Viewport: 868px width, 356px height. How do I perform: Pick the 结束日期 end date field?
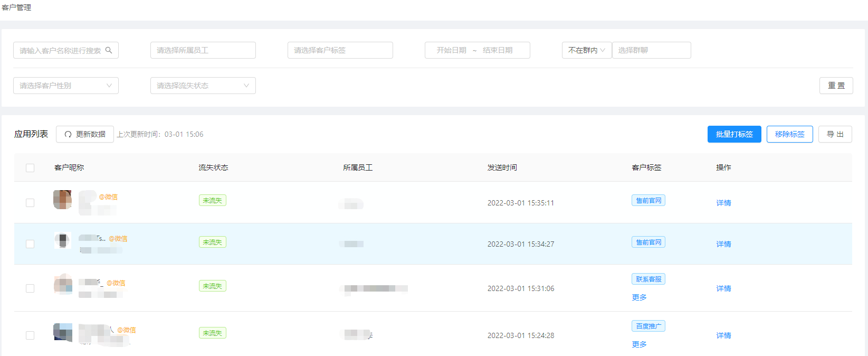(498, 50)
